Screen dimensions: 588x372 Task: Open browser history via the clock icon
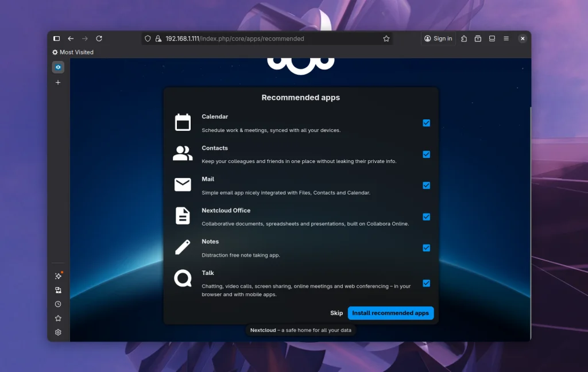57,304
